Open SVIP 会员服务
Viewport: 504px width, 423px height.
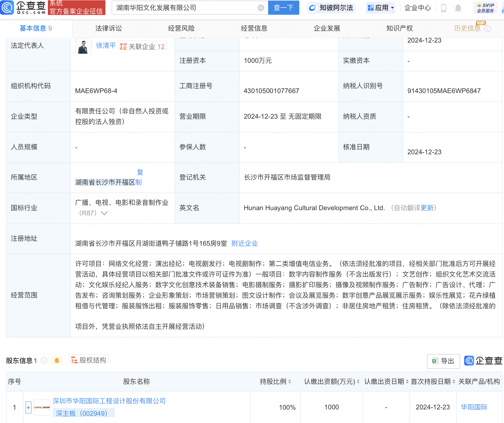[x=485, y=8]
